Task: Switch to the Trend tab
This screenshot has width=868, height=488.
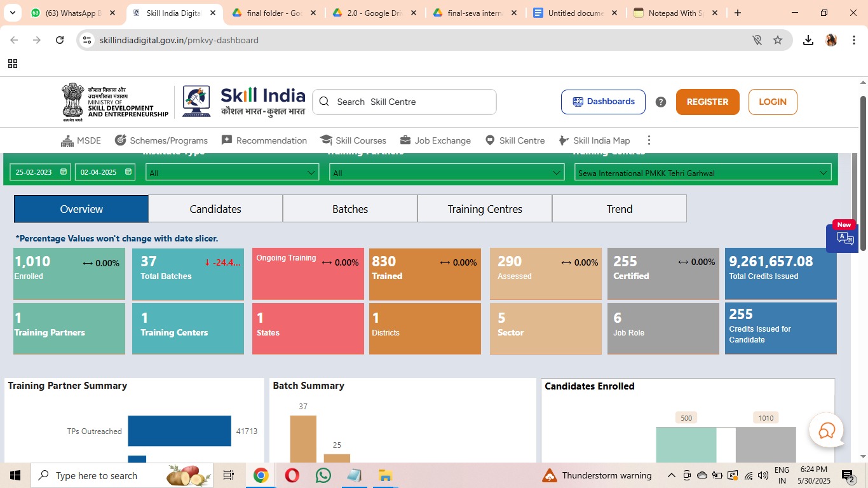Action: click(620, 208)
